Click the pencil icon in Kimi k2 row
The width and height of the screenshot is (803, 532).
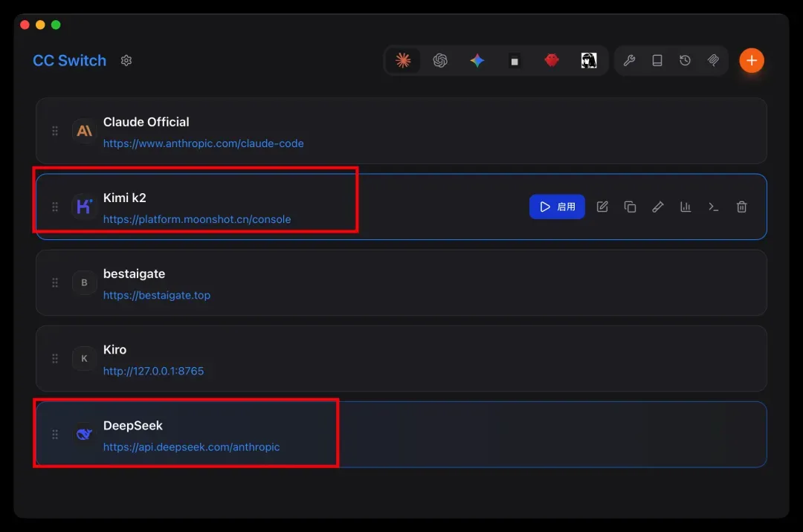click(x=658, y=207)
